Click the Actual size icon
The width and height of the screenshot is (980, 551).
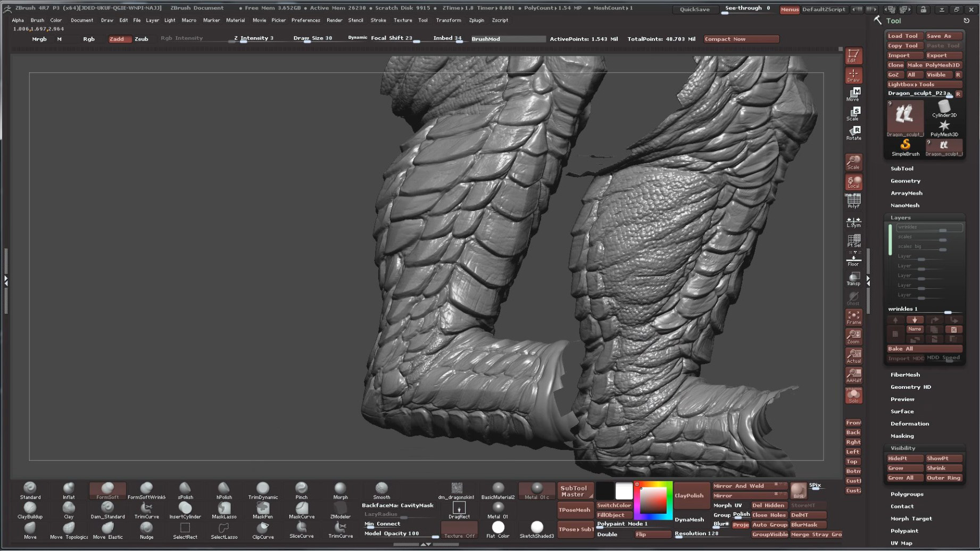pyautogui.click(x=853, y=356)
